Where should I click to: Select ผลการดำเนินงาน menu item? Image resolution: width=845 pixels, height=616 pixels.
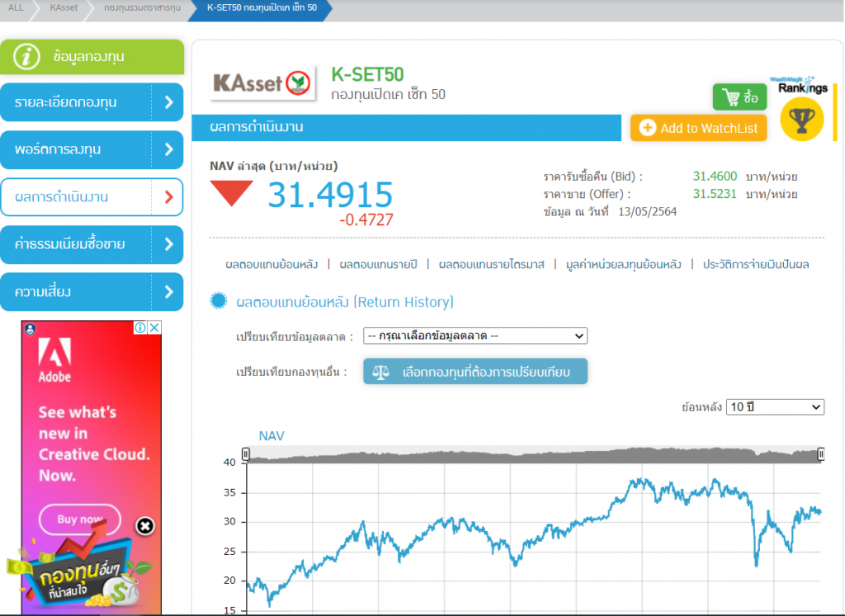92,197
